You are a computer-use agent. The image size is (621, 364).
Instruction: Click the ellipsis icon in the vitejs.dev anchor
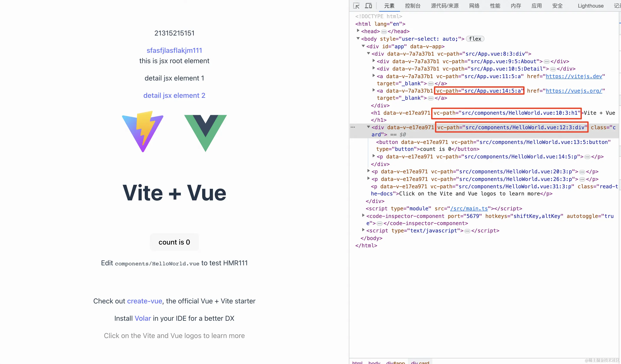431,84
